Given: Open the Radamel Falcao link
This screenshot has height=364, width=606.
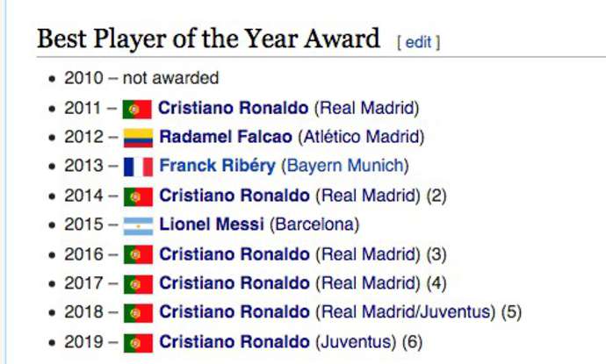Looking at the screenshot, I should [x=226, y=137].
